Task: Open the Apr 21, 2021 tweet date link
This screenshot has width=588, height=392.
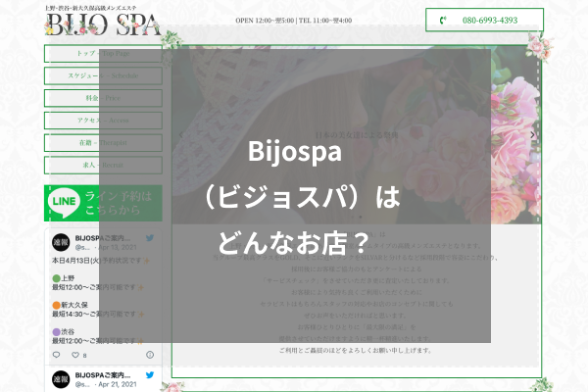Action: pos(118,384)
